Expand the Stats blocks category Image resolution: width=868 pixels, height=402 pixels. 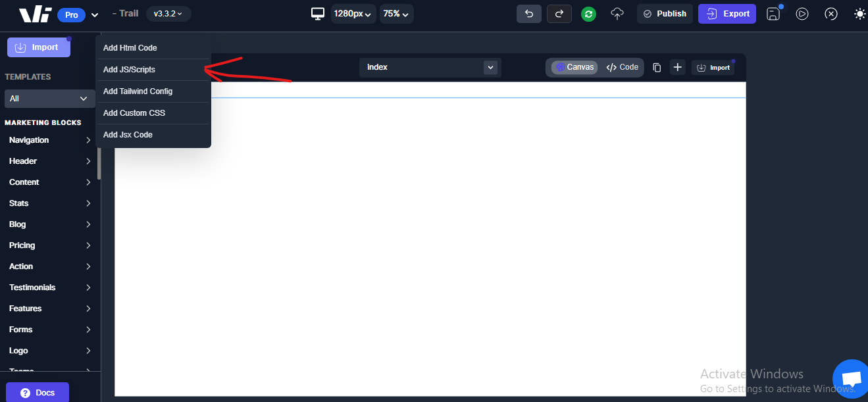pyautogui.click(x=50, y=203)
